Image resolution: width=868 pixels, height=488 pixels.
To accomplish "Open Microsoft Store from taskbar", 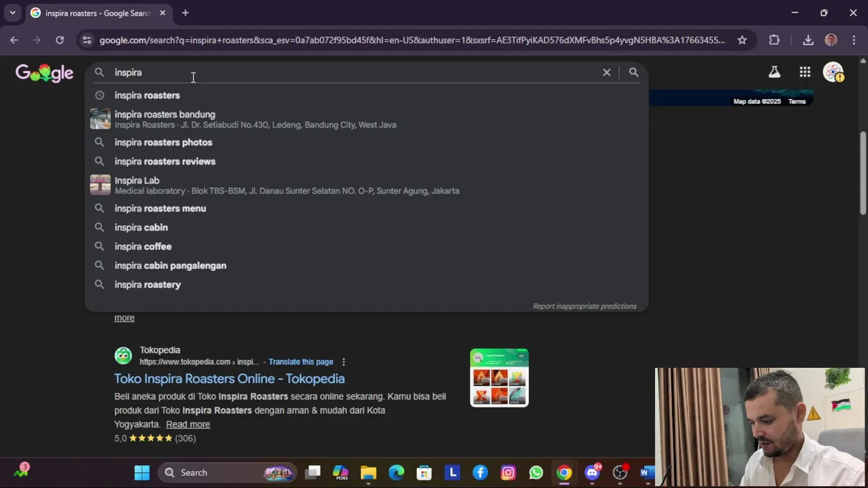I will click(x=425, y=472).
